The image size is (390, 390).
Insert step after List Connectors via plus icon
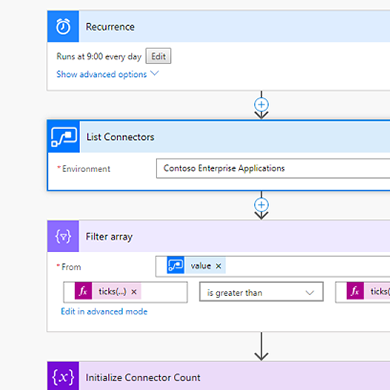coord(261,205)
